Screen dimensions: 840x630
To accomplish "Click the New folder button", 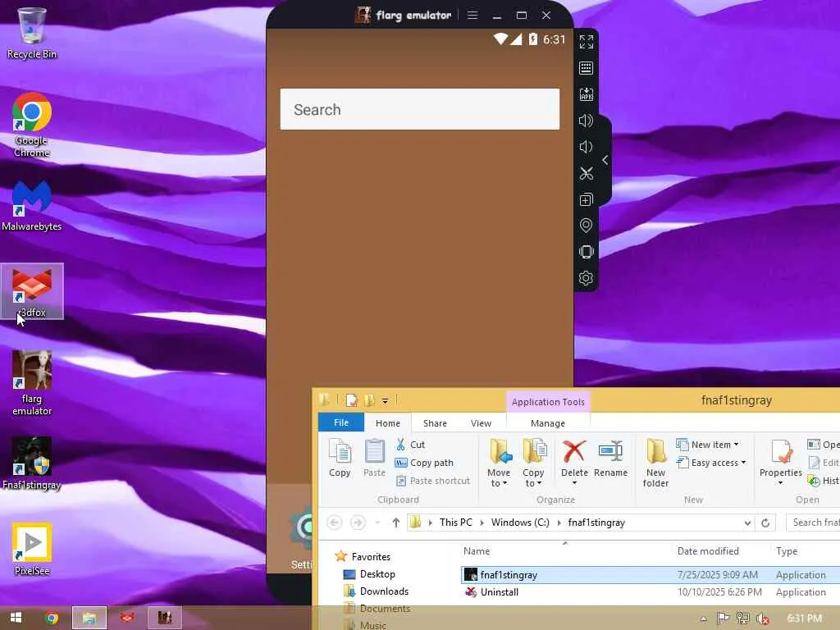I will (x=655, y=463).
